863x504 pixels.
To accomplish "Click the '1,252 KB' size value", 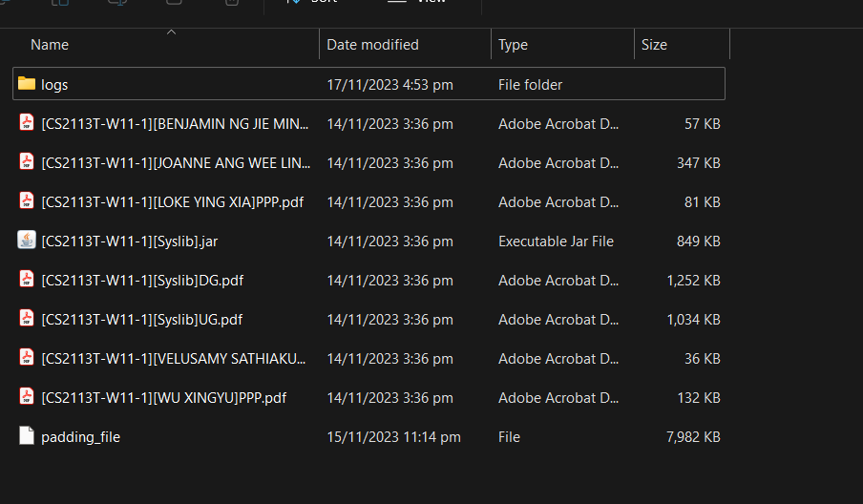I will coord(693,280).
